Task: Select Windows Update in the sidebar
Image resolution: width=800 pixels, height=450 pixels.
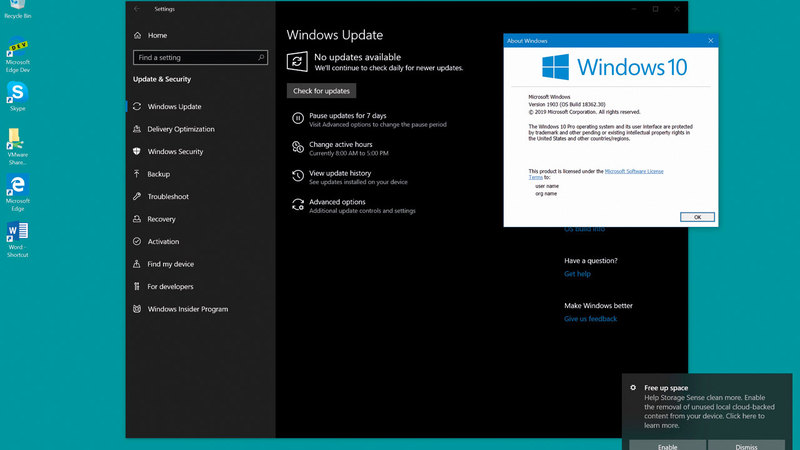Action: coord(174,107)
